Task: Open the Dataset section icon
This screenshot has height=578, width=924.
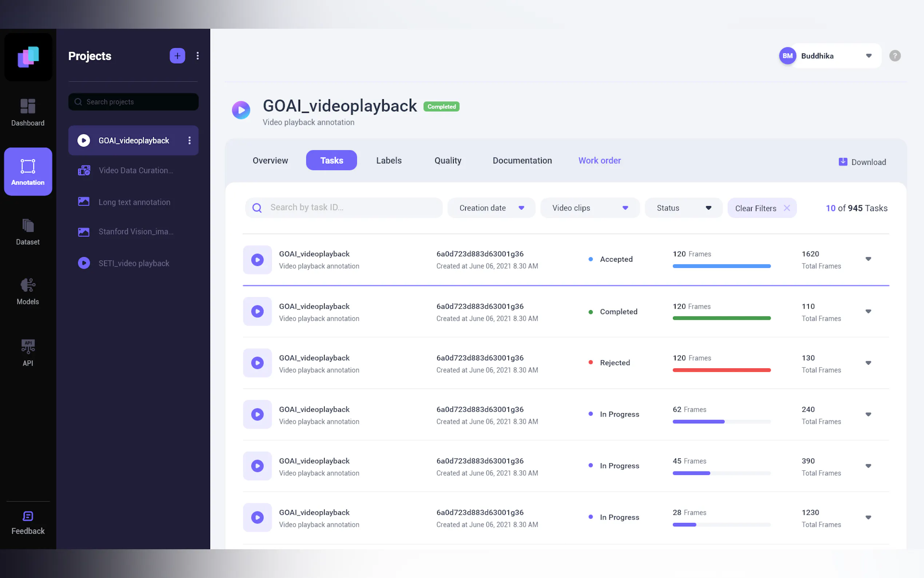Action: pos(28,226)
